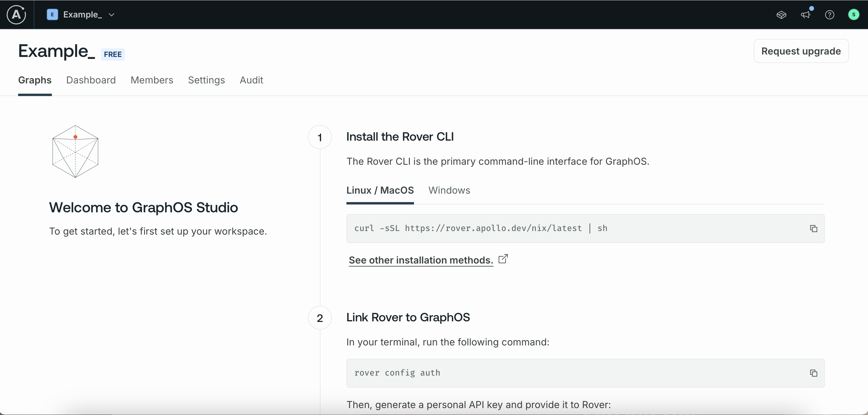
Task: Select the Graphs tab
Action: coord(35,80)
